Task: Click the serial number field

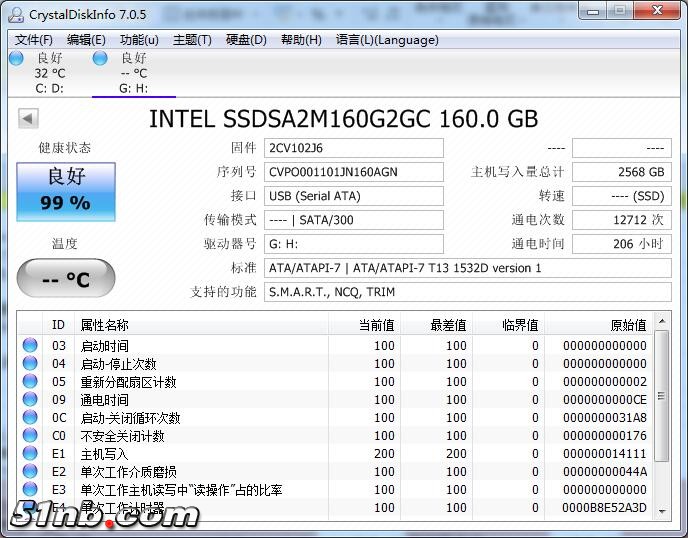Action: [x=354, y=172]
